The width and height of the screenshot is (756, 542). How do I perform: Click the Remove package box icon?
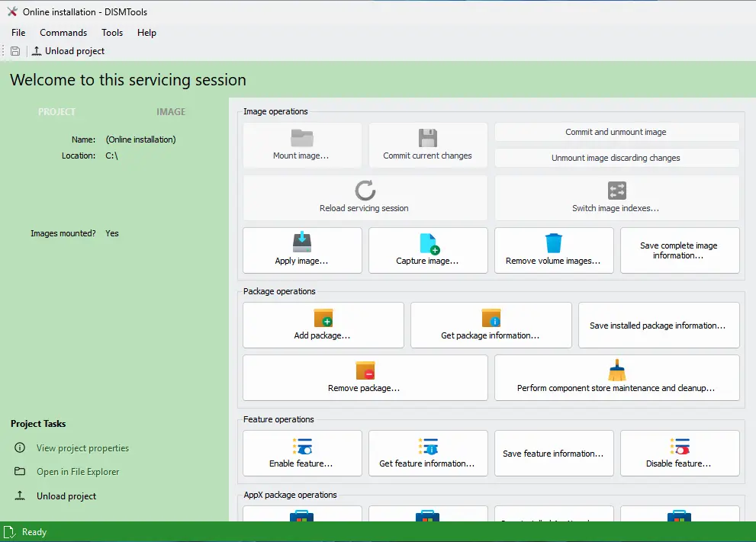[x=365, y=370]
